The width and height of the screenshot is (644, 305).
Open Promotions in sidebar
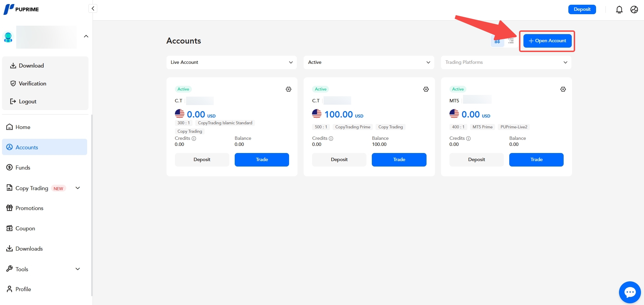click(x=29, y=208)
